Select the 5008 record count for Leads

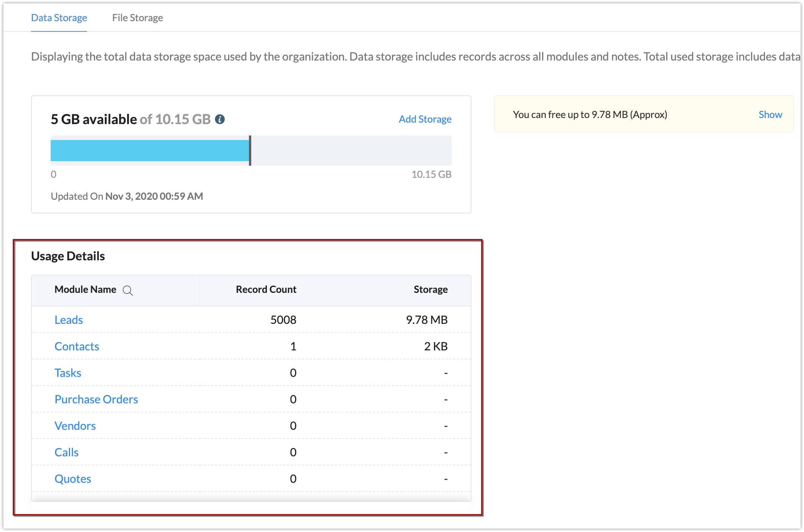[x=283, y=320]
